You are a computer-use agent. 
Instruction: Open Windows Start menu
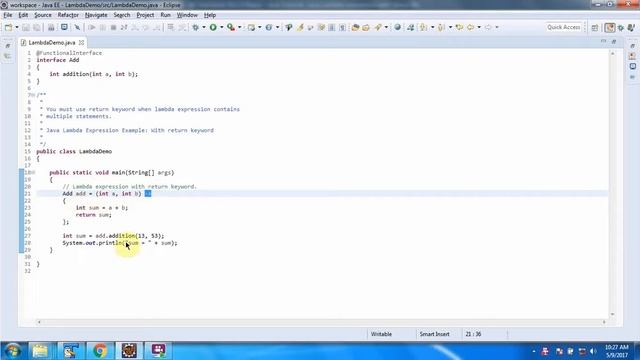pos(13,351)
